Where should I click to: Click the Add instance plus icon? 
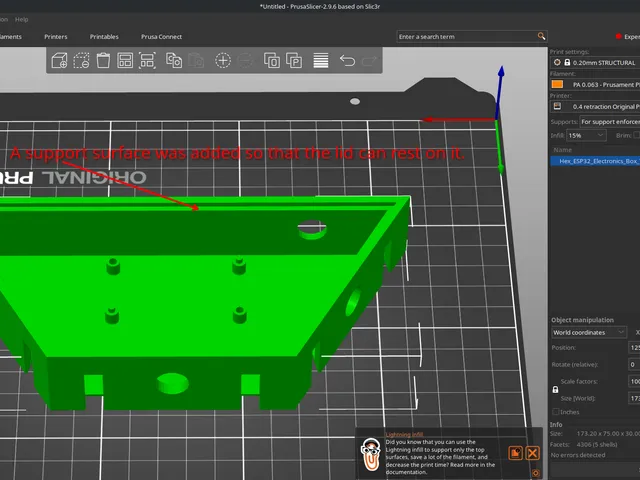pos(223,60)
